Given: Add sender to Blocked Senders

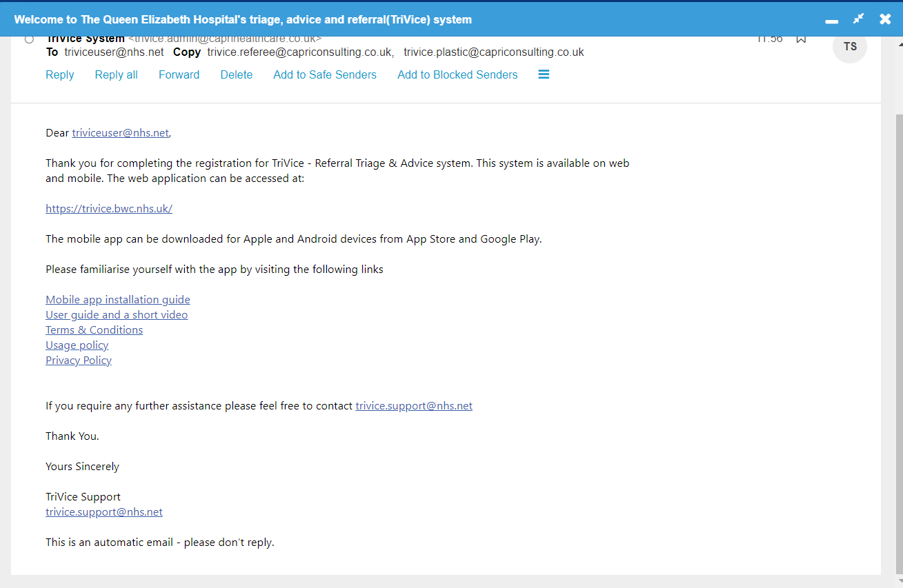Looking at the screenshot, I should click(457, 74).
